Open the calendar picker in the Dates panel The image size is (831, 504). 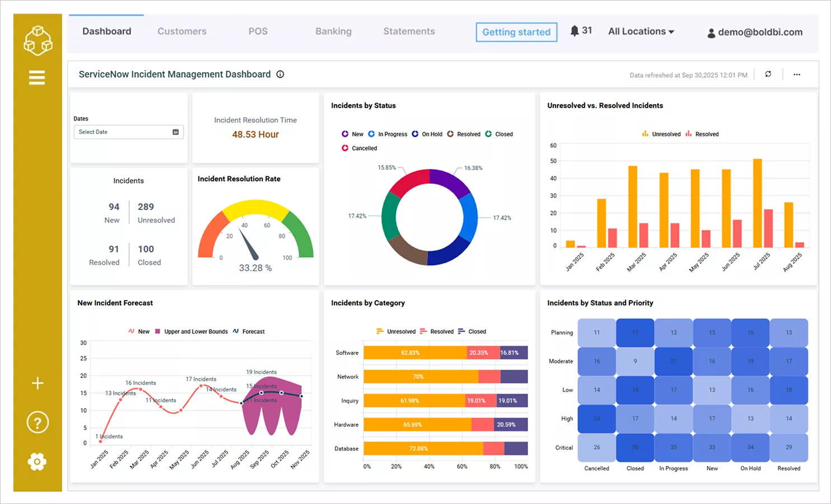[x=176, y=132]
